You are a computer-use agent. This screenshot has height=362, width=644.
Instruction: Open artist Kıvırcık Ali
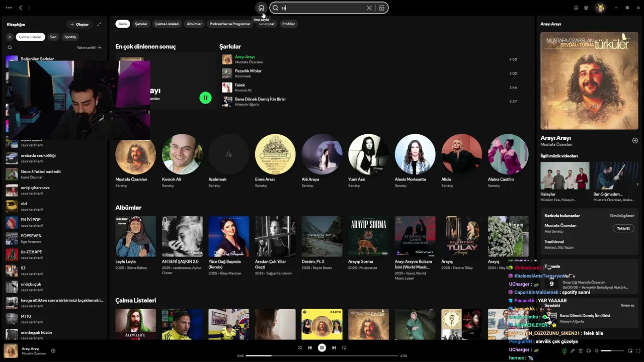[182, 161]
